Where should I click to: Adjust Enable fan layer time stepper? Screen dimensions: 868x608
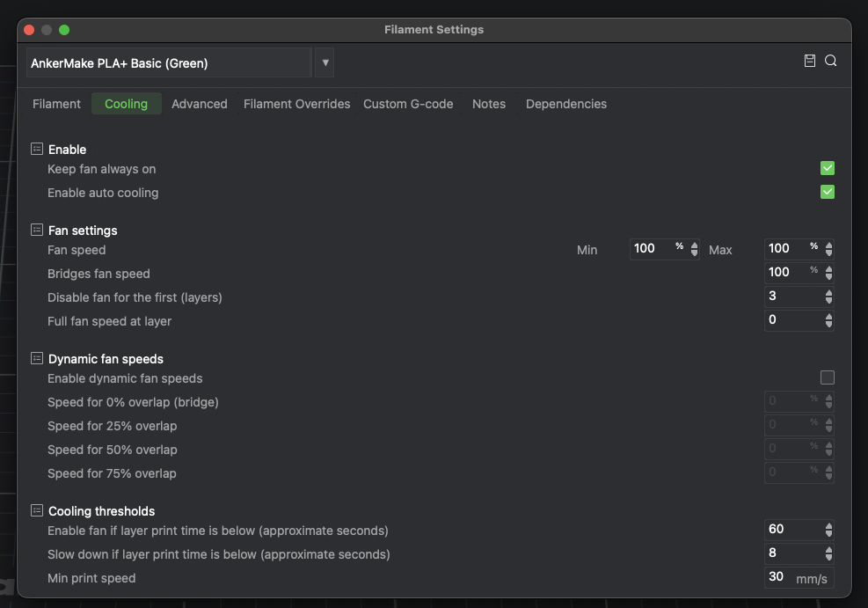(x=828, y=530)
